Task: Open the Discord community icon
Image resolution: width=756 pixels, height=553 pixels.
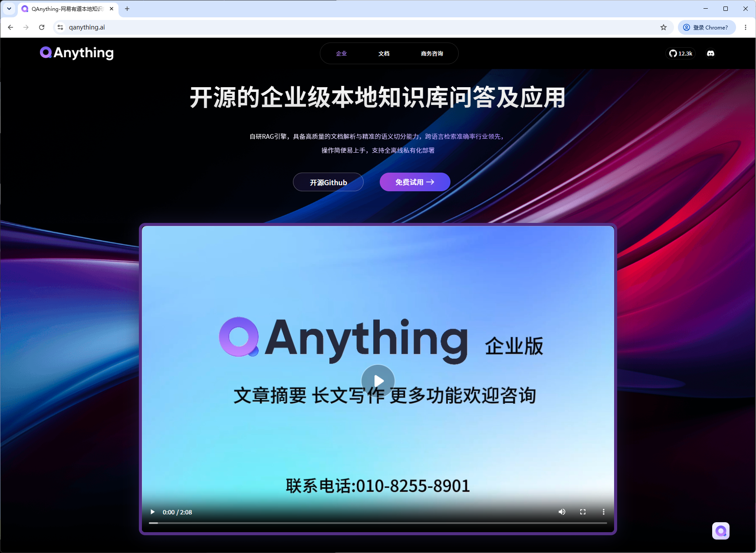Action: (710, 53)
